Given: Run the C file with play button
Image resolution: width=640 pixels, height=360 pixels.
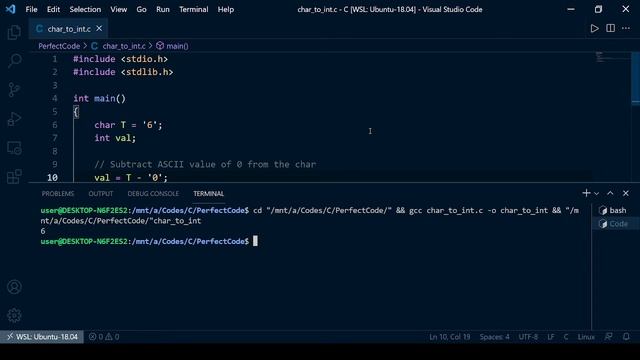Looking at the screenshot, I should coord(594,28).
